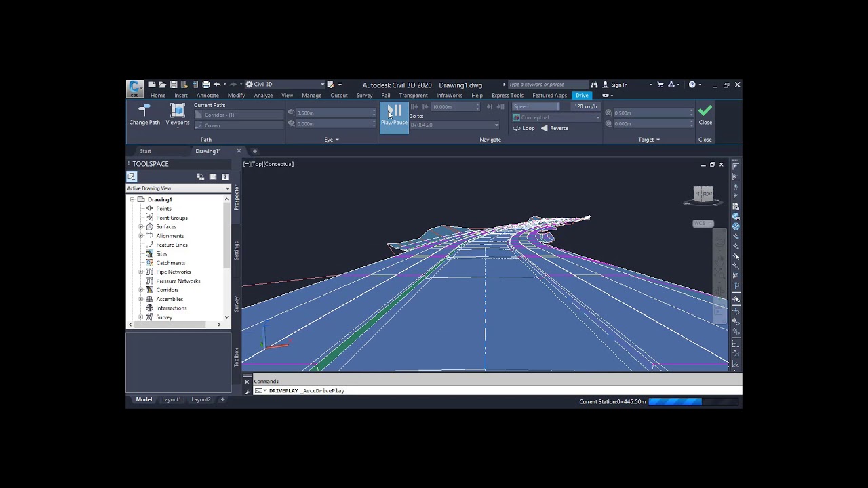
Task: Open the Analyze ribbon tab
Action: tap(263, 96)
